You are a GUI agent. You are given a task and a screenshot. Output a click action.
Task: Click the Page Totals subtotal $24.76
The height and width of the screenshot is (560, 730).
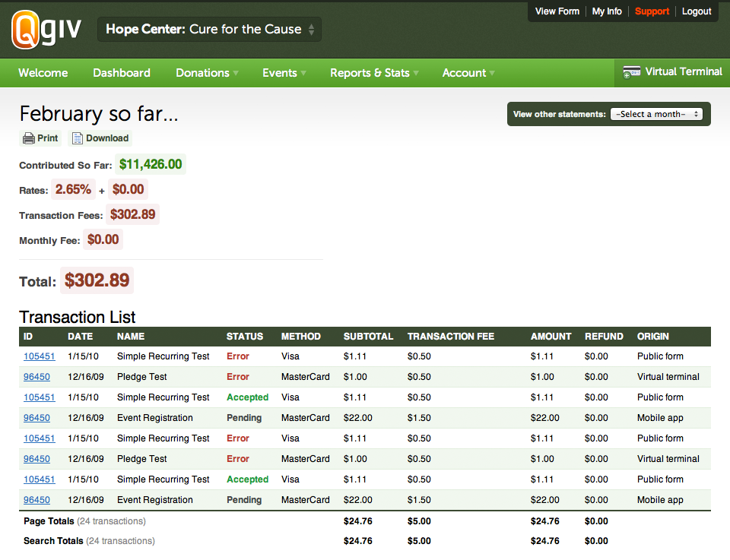[358, 521]
